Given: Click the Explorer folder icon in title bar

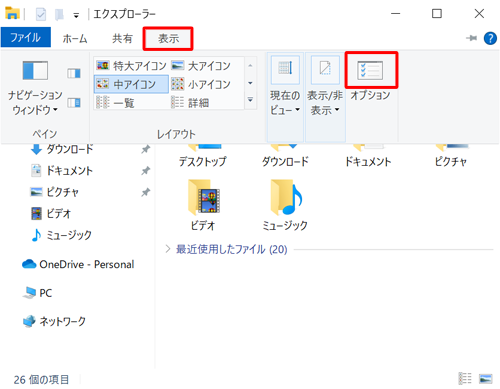Looking at the screenshot, I should pos(12,13).
